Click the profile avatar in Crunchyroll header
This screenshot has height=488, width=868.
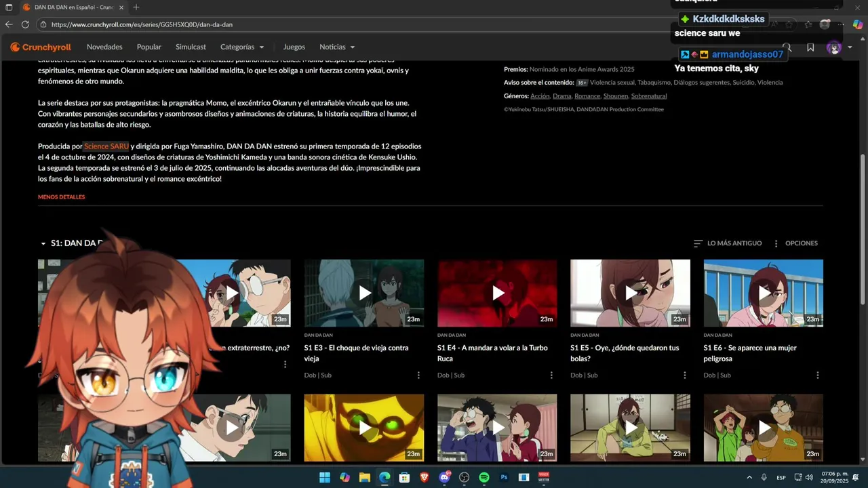834,47
